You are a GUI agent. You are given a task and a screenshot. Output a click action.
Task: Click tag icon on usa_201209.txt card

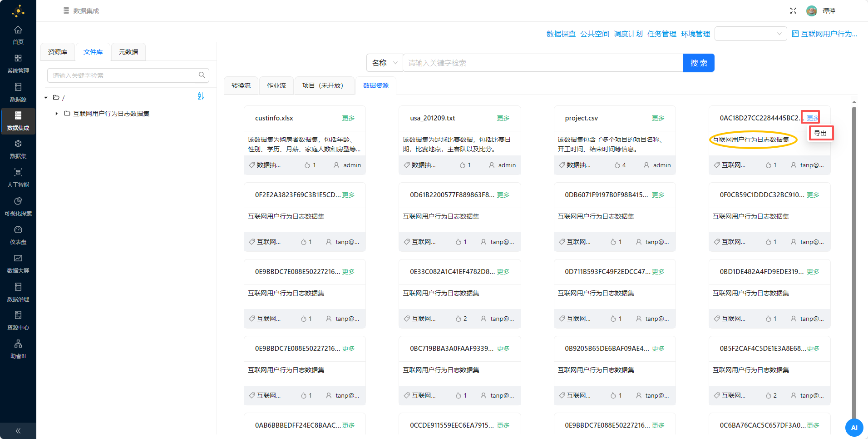[407, 165]
